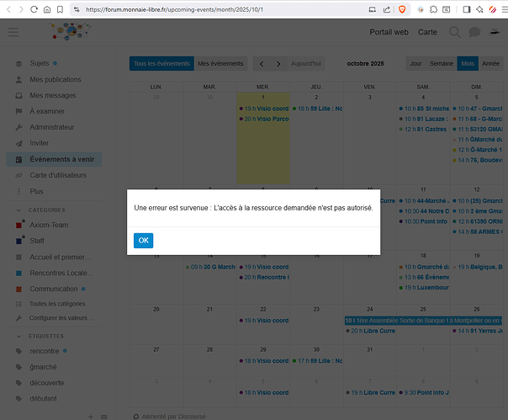Select 'Mes messages' in sidebar
The height and width of the screenshot is (420, 508).
[52, 95]
